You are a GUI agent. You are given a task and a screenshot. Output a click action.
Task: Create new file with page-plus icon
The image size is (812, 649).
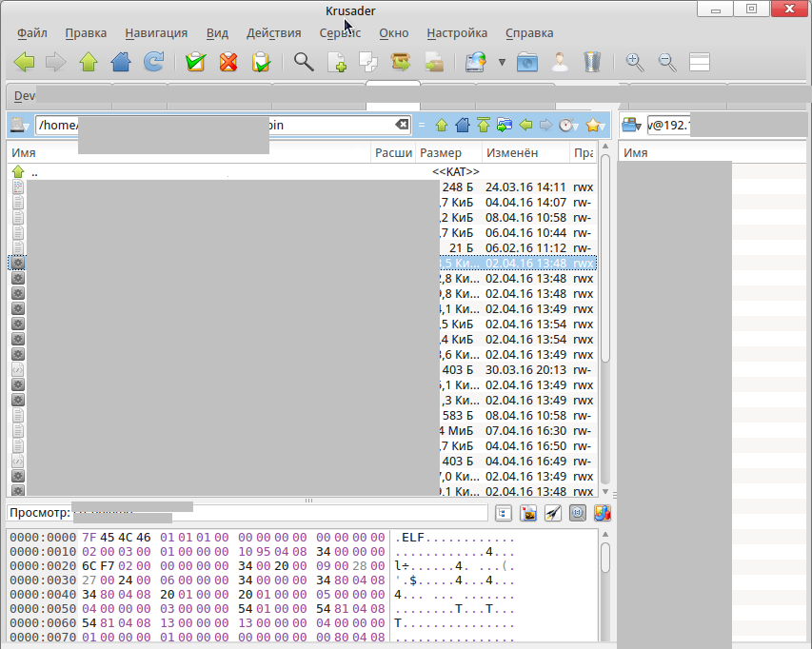click(337, 62)
